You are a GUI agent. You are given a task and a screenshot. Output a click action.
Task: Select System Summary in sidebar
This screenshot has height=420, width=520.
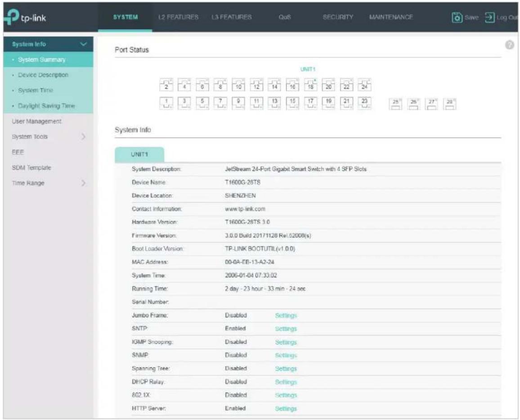point(49,60)
